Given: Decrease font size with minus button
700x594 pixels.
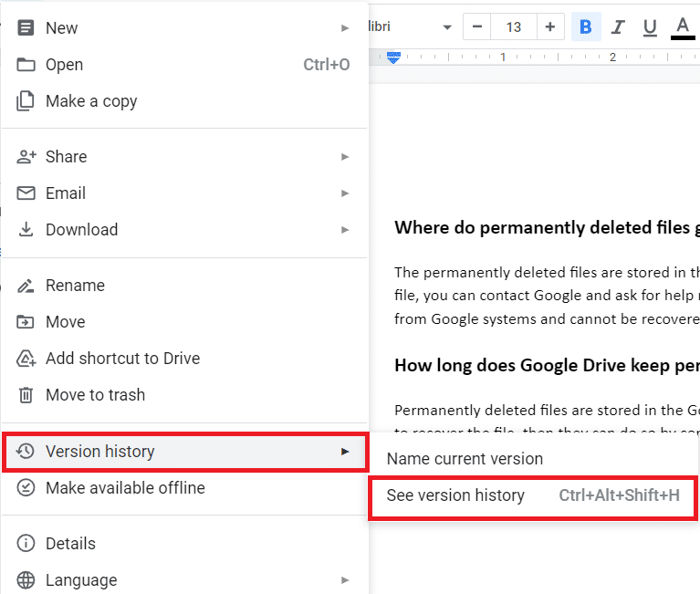Looking at the screenshot, I should 476,26.
